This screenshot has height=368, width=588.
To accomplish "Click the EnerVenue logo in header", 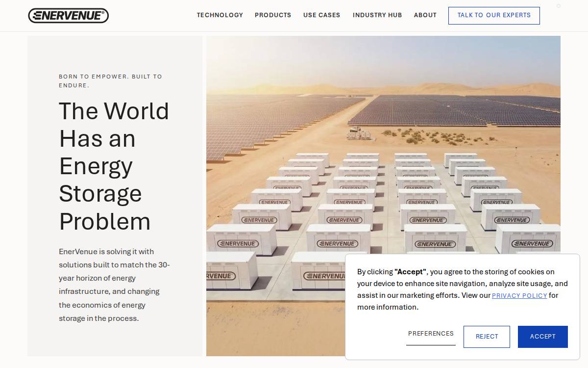I will click(68, 16).
